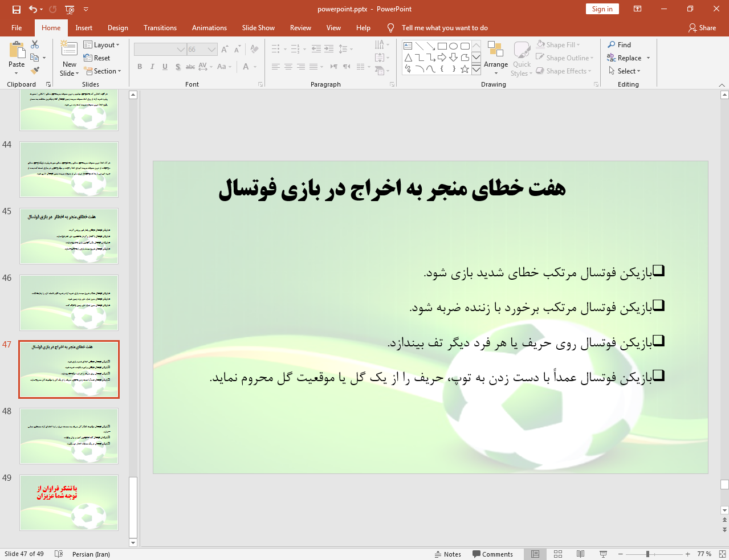
Task: Expand the slide Layout dropdown
Action: 101,45
